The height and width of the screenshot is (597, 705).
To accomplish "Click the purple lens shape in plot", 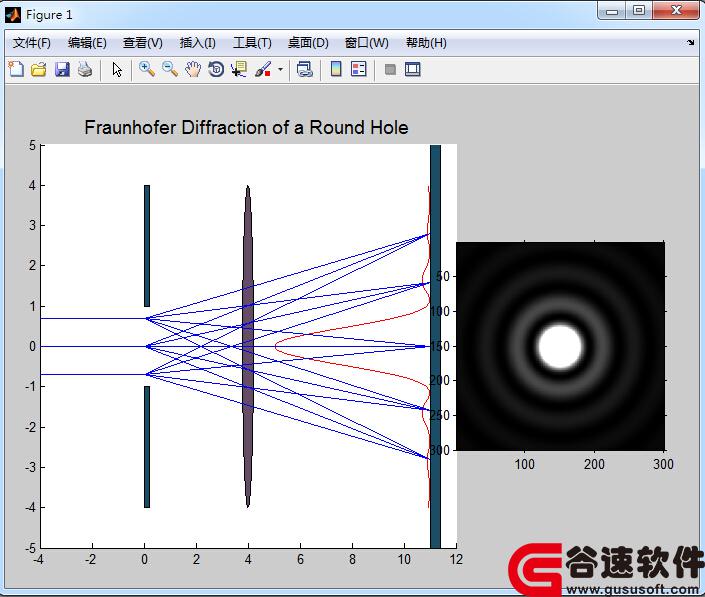I will pyautogui.click(x=248, y=346).
